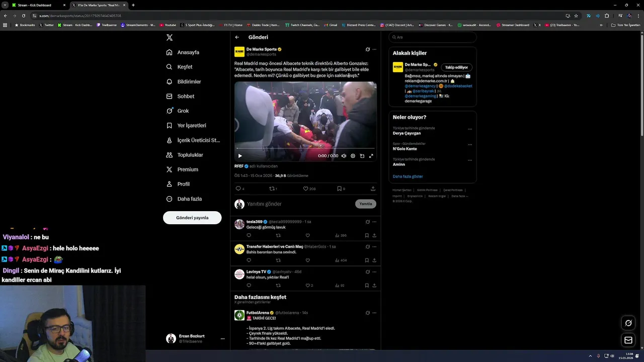Bookmark the tesla369 reply
644x362 pixels.
[367, 235]
